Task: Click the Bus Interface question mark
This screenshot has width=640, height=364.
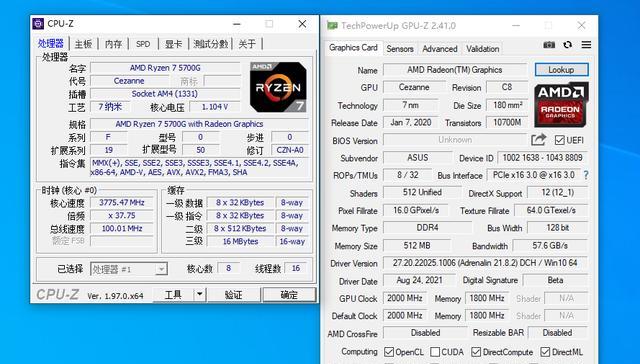Action: (586, 175)
